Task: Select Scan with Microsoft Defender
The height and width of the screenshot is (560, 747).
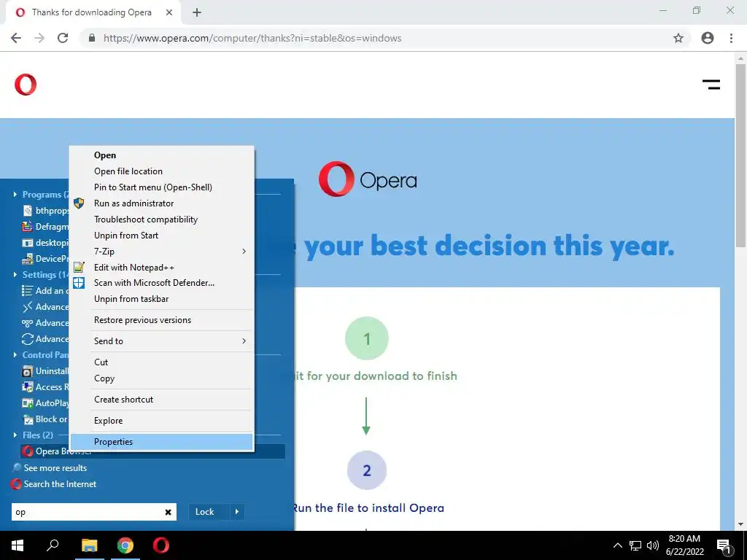Action: point(162,283)
